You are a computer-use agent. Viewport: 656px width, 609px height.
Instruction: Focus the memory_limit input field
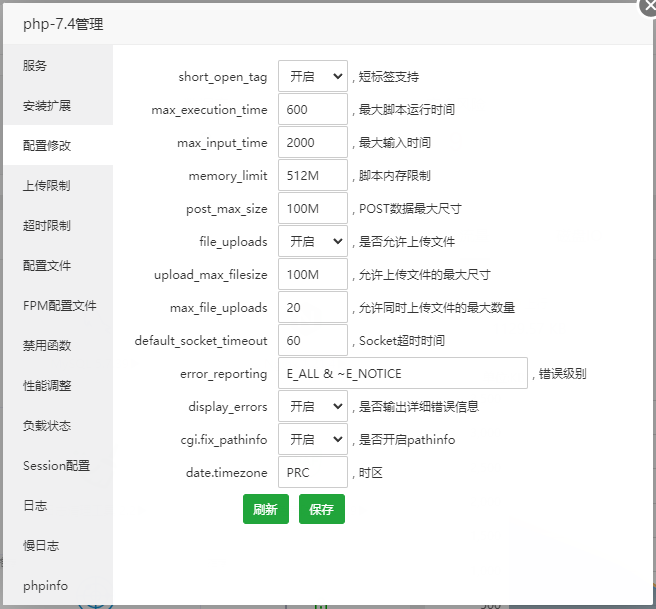(312, 176)
